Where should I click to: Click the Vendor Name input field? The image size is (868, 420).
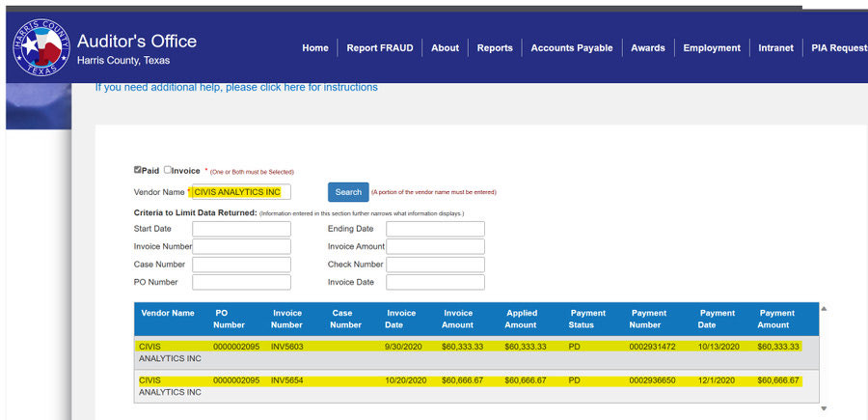(241, 192)
